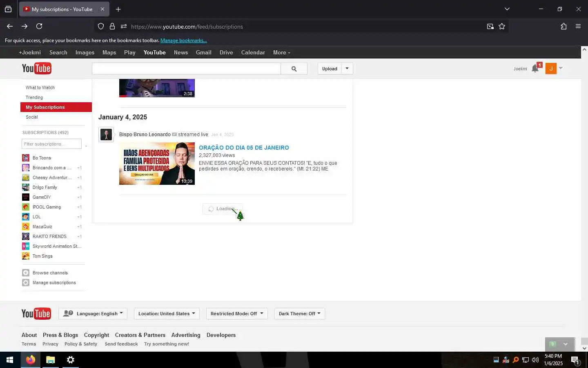Click Bispo Bruno Leonardo channel avatar

[x=106, y=135]
